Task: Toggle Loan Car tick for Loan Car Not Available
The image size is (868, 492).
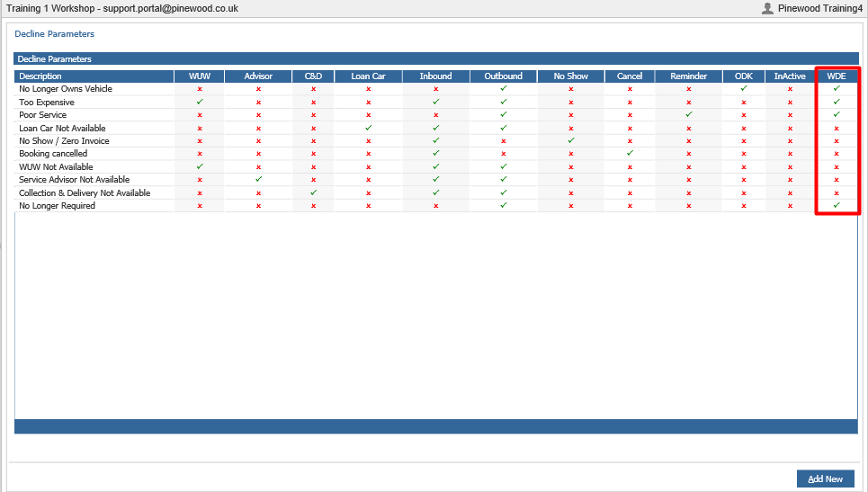Action: point(368,128)
